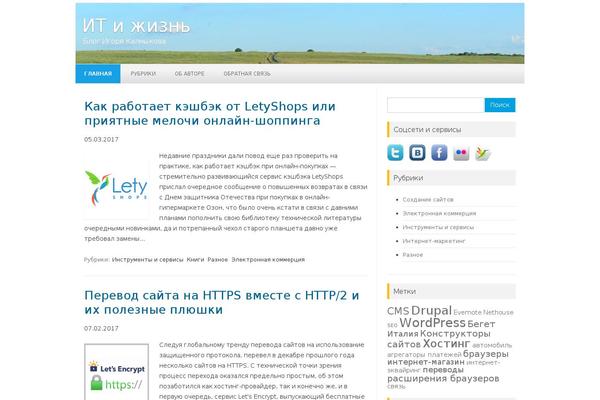Open the Flickr social icon
The image size is (600, 400).
pos(461,153)
